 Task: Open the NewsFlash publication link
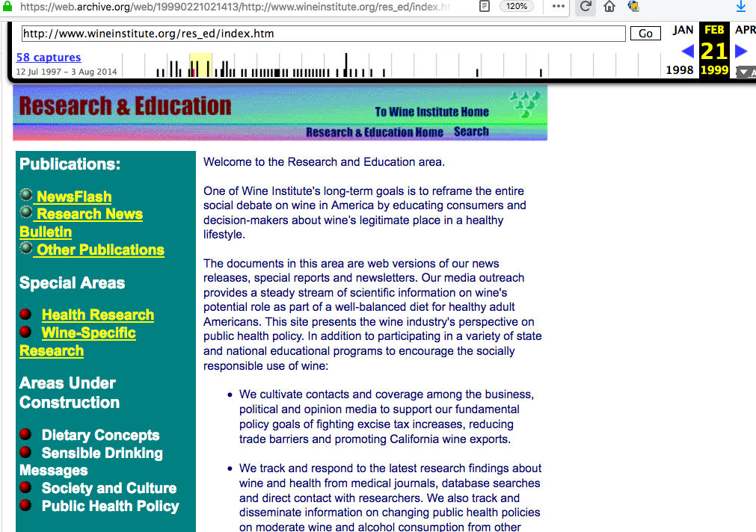(x=74, y=197)
